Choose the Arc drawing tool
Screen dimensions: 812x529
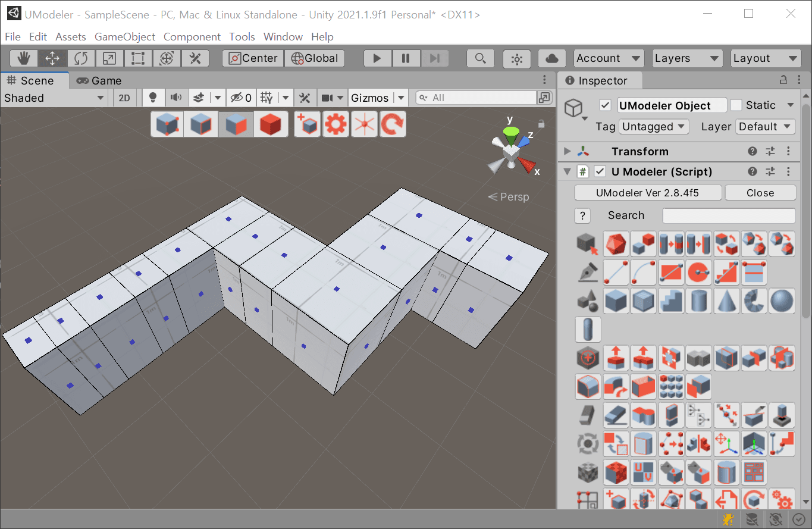point(644,273)
